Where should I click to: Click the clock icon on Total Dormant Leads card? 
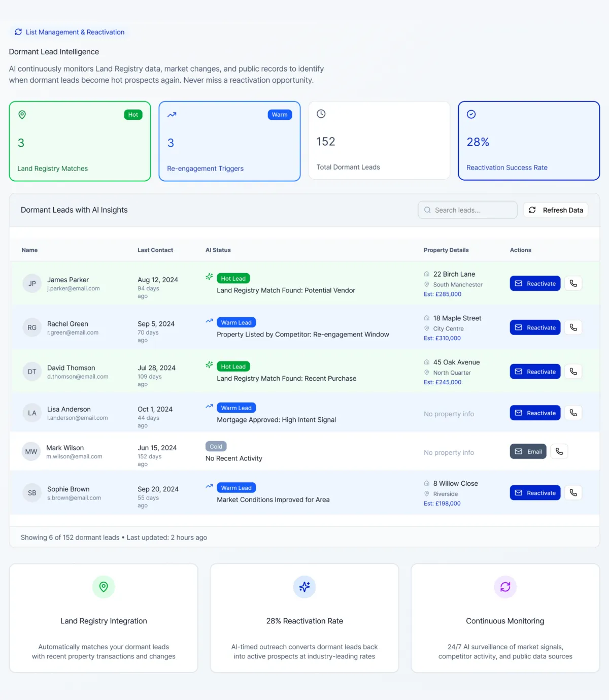click(321, 114)
